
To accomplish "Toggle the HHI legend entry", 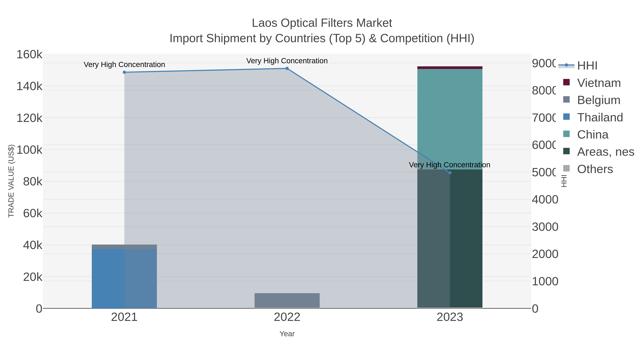I will [x=578, y=66].
